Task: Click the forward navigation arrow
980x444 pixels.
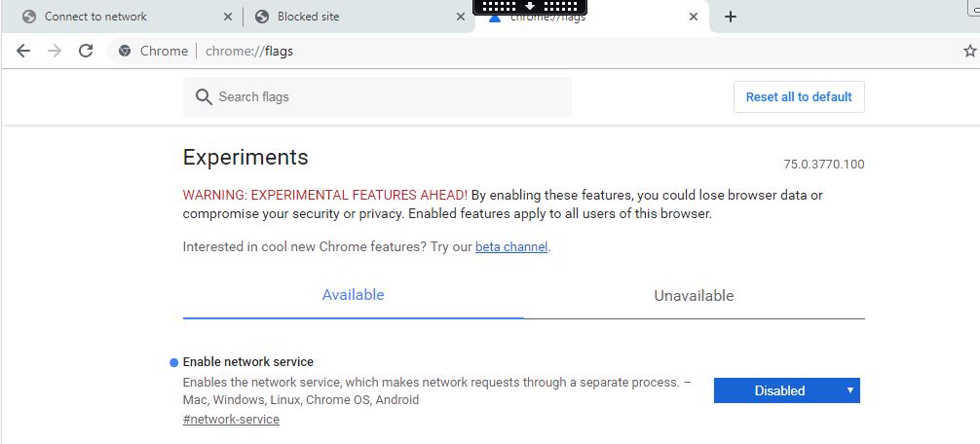Action: [55, 52]
